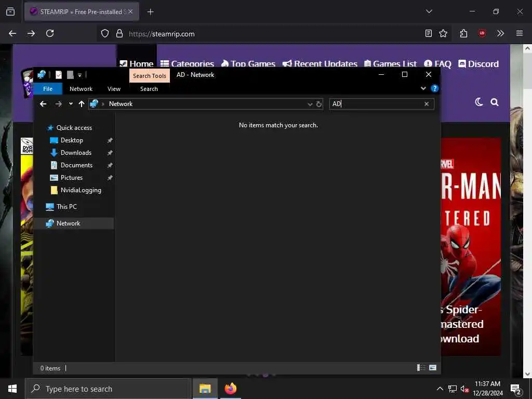Open the View ribbon tab

point(114,89)
